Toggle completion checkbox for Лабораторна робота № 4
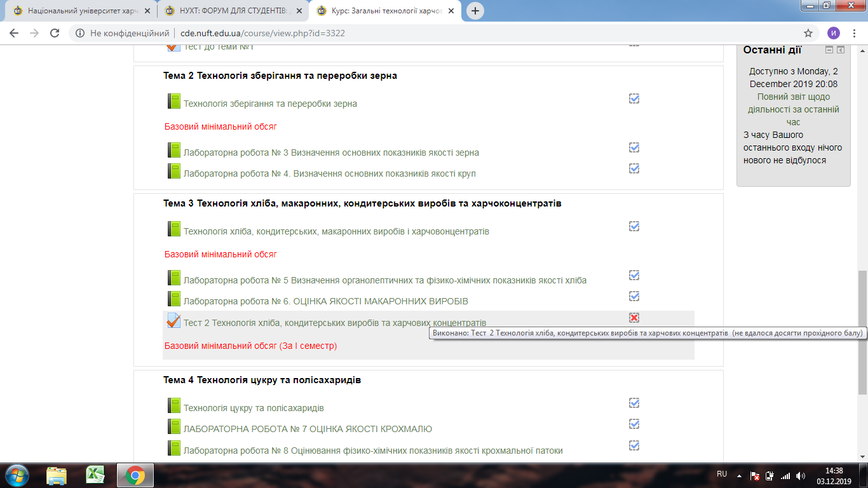The width and height of the screenshot is (868, 488). coord(634,168)
